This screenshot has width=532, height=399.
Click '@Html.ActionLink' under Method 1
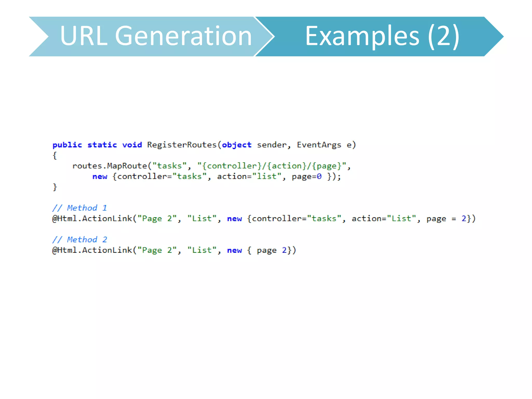(x=92, y=218)
